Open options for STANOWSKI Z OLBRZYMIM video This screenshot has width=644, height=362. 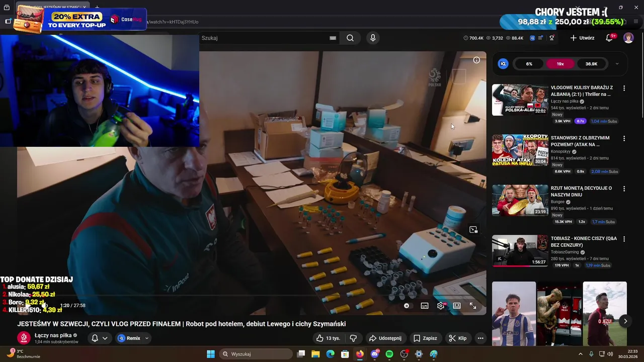[624, 138]
